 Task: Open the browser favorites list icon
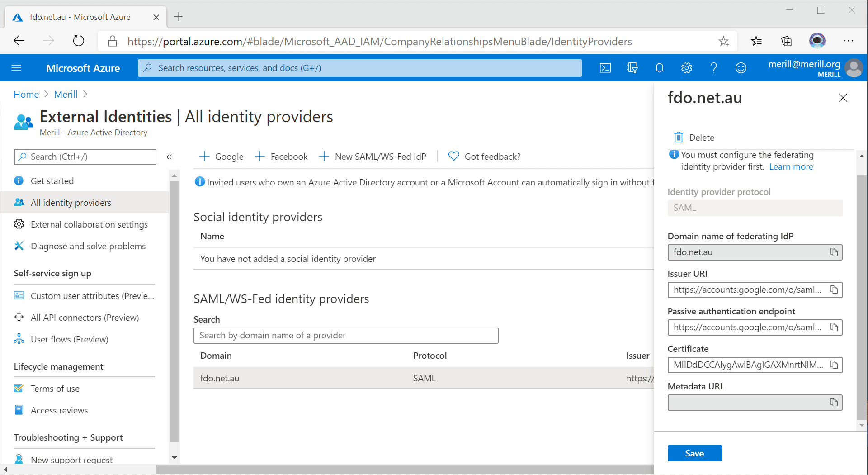756,41
